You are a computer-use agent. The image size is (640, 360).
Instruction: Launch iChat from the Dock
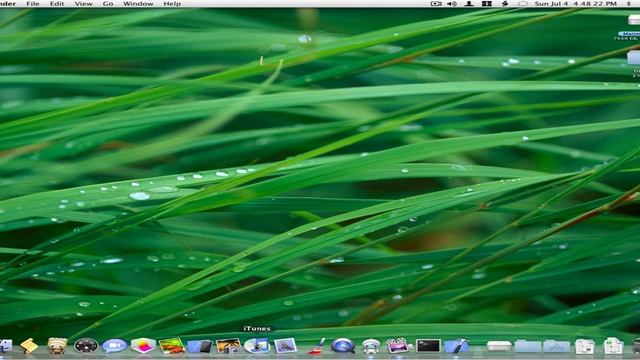coord(114,346)
